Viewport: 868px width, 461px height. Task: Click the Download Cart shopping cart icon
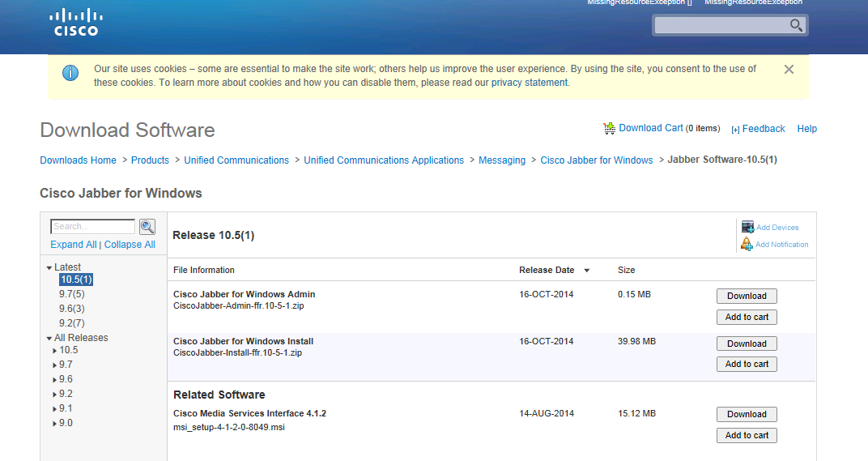(x=609, y=129)
